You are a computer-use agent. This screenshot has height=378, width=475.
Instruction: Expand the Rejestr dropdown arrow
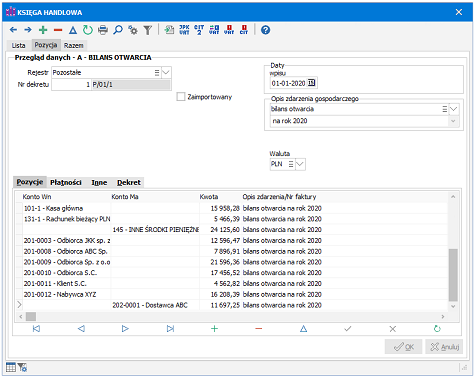(166, 73)
